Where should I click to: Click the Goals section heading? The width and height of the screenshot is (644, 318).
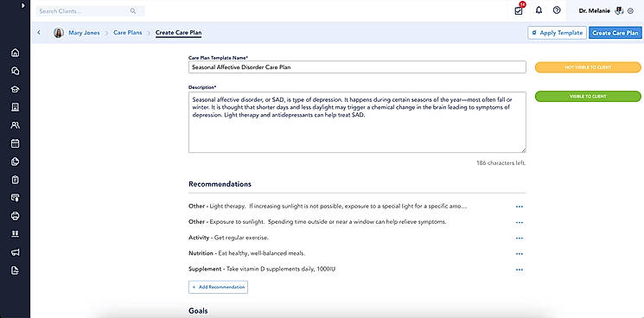(198, 311)
